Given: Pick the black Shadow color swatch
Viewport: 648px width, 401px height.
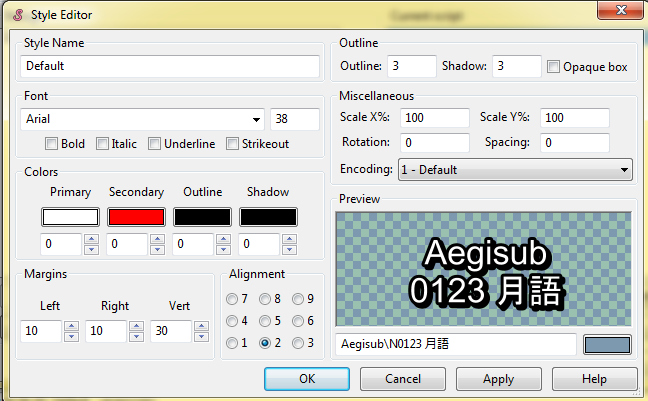Looking at the screenshot, I should 268,217.
